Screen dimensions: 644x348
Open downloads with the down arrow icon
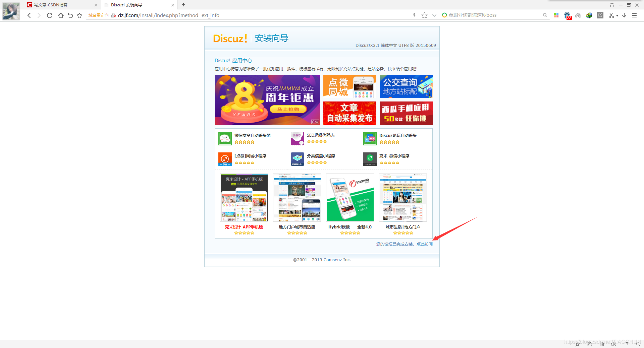tap(624, 15)
